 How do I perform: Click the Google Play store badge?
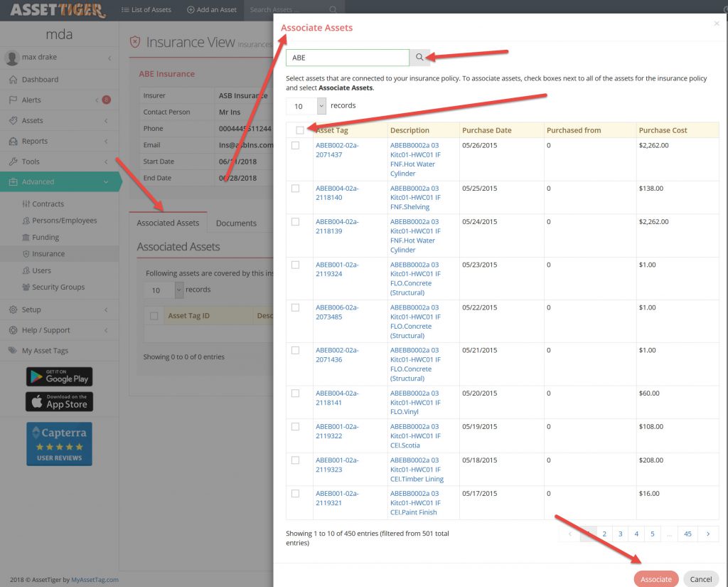pyautogui.click(x=59, y=376)
